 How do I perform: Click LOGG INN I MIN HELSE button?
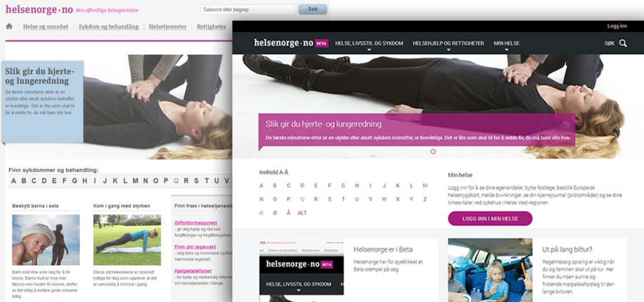490,218
